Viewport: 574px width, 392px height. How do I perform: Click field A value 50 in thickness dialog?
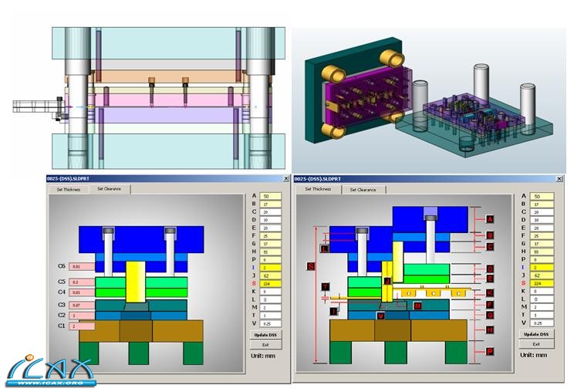coord(542,196)
